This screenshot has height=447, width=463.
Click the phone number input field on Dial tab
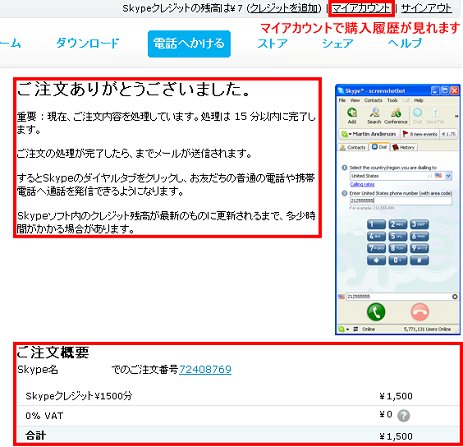tap(401, 200)
